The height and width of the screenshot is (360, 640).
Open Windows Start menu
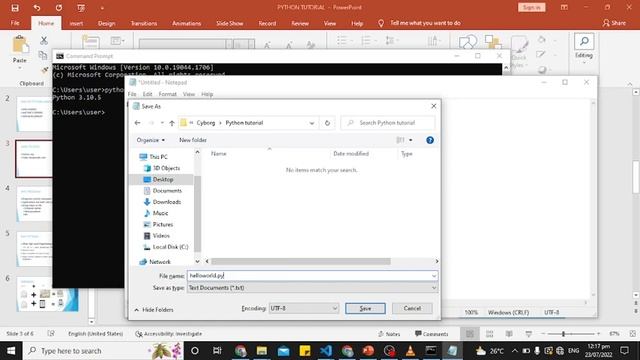tap(11, 351)
